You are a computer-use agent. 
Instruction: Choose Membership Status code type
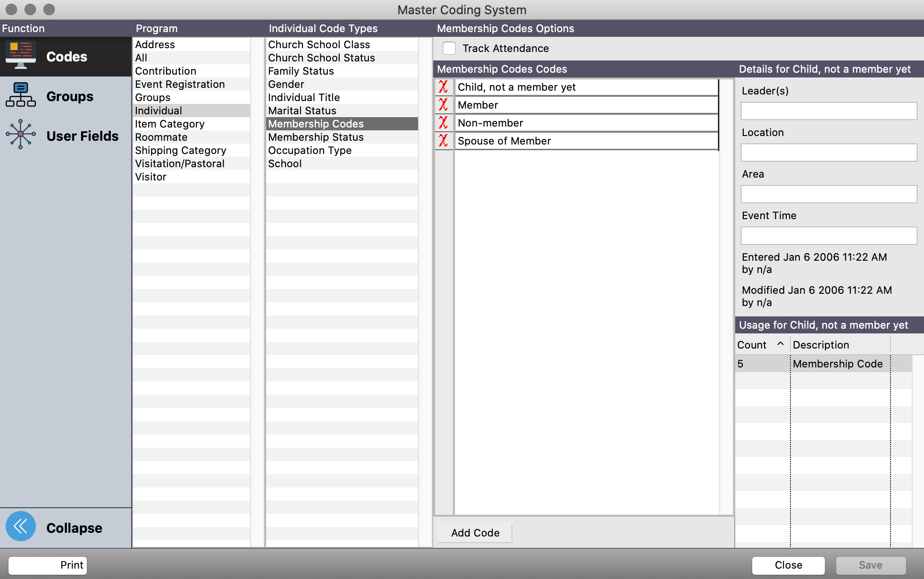click(x=316, y=137)
